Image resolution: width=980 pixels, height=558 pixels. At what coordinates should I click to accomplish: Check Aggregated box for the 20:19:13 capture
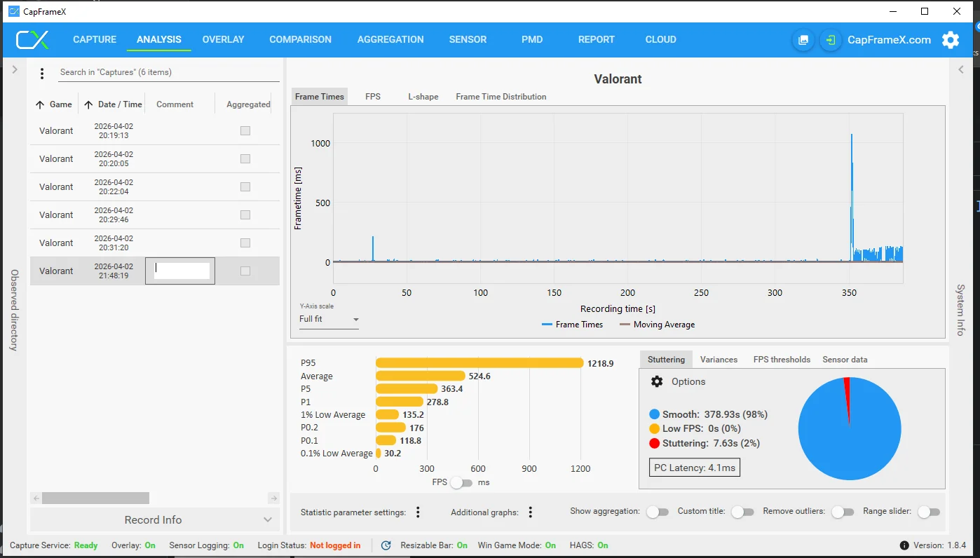(x=245, y=130)
